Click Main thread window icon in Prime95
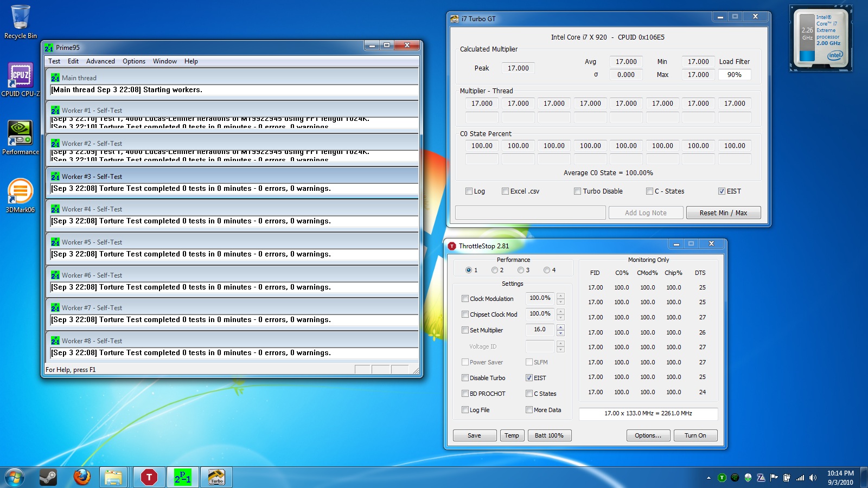The width and height of the screenshot is (868, 488). click(55, 78)
